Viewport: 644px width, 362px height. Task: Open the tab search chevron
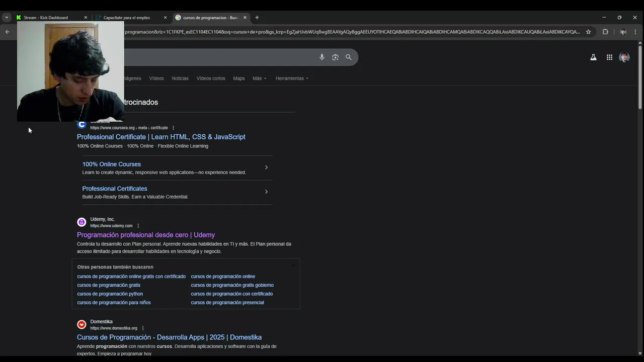(7, 18)
